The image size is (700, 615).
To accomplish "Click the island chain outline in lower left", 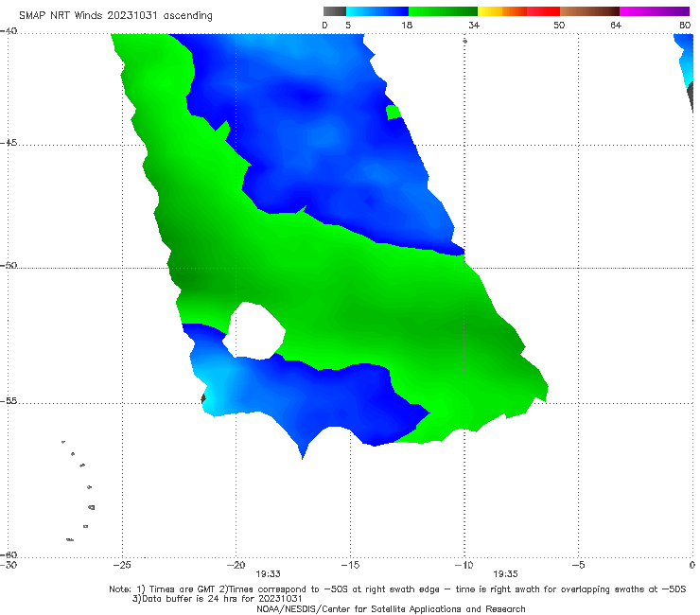I will (79, 490).
